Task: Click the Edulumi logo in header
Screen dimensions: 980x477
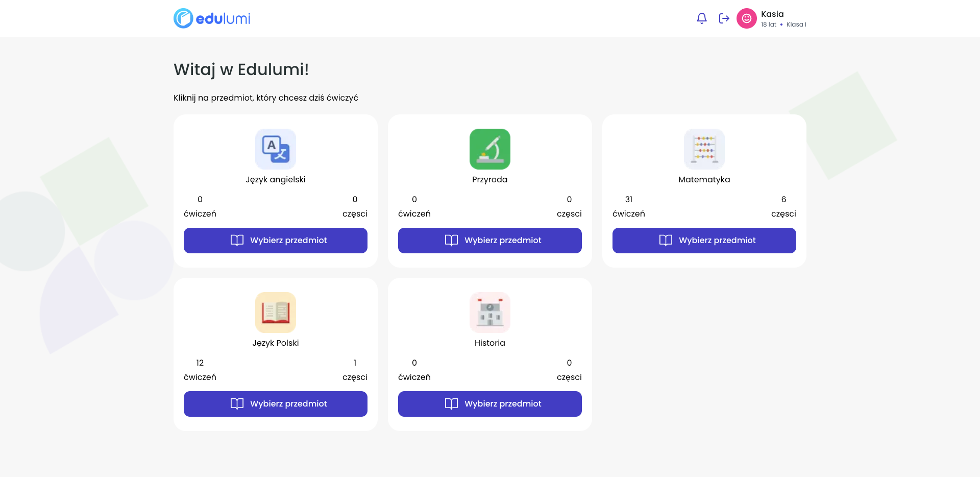Action: coord(212,18)
